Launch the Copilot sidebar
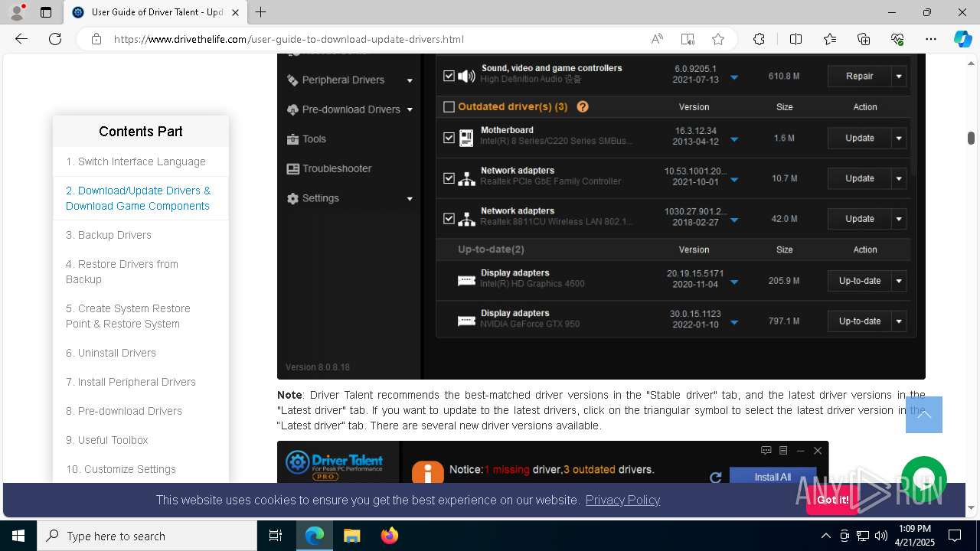This screenshot has height=551, width=980. coord(962,39)
